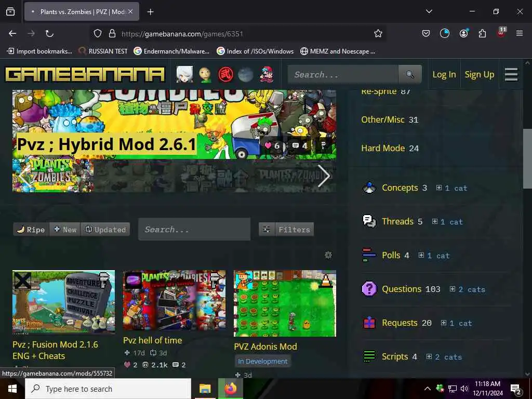Open the Windows Start button
Viewport: 532px width, 399px height.
tap(12, 389)
